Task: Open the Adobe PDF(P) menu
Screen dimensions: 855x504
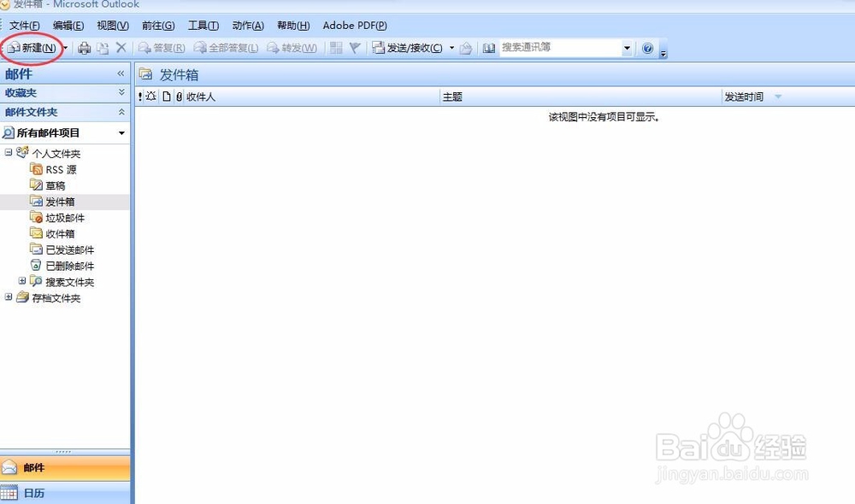Action: click(355, 26)
